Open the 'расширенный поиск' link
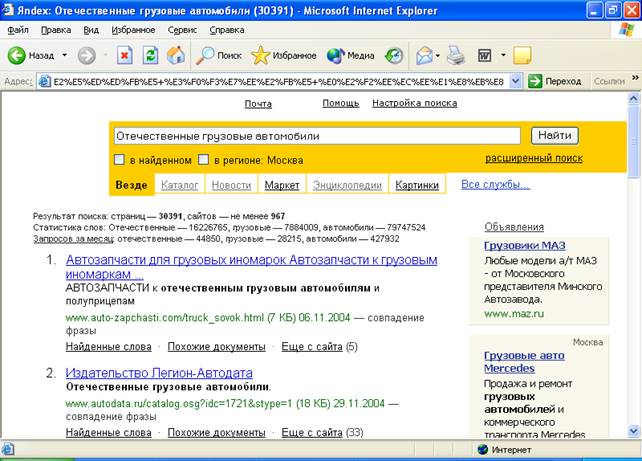Image resolution: width=642 pixels, height=461 pixels. (533, 158)
